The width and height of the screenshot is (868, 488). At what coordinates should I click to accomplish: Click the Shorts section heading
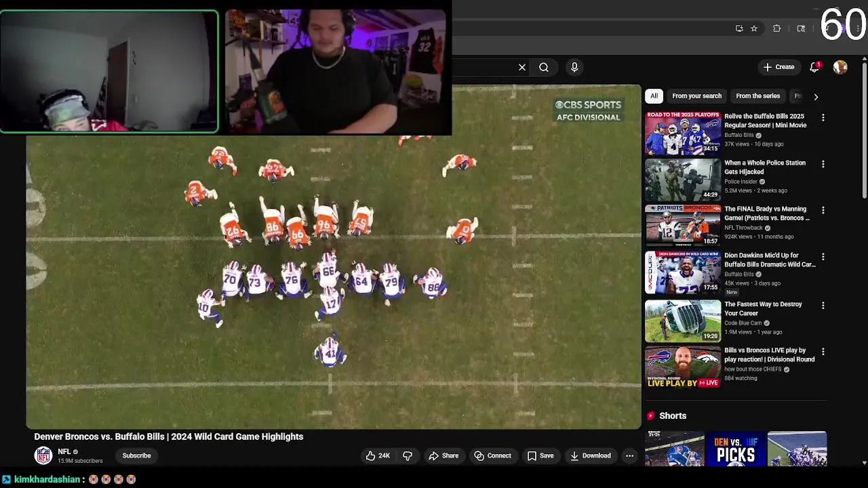[x=673, y=415]
